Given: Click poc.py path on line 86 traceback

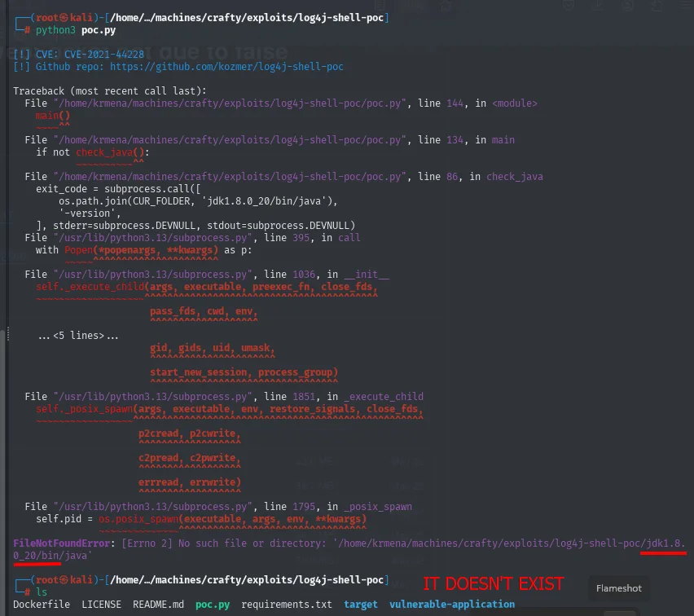Looking at the screenshot, I should pyautogui.click(x=230, y=177).
